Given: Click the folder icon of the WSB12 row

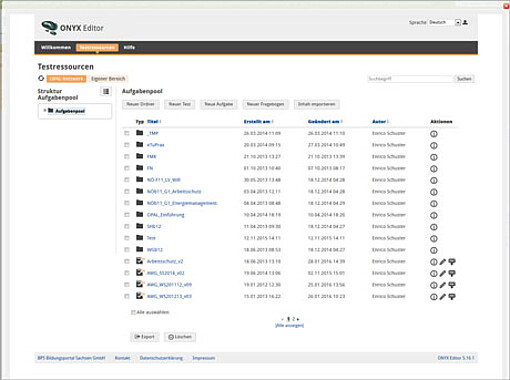Looking at the screenshot, I should [x=140, y=249].
